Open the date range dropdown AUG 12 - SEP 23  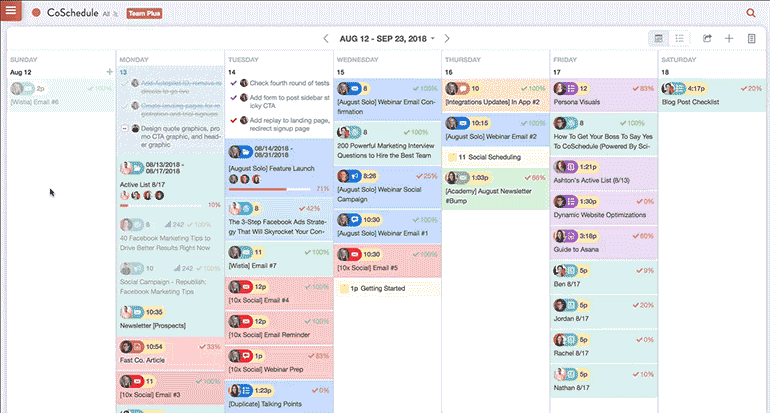click(x=387, y=38)
